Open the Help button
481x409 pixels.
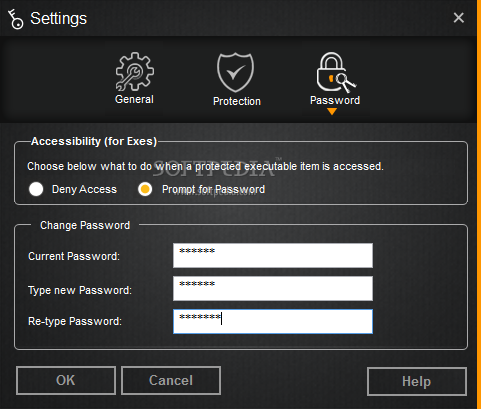tap(417, 381)
